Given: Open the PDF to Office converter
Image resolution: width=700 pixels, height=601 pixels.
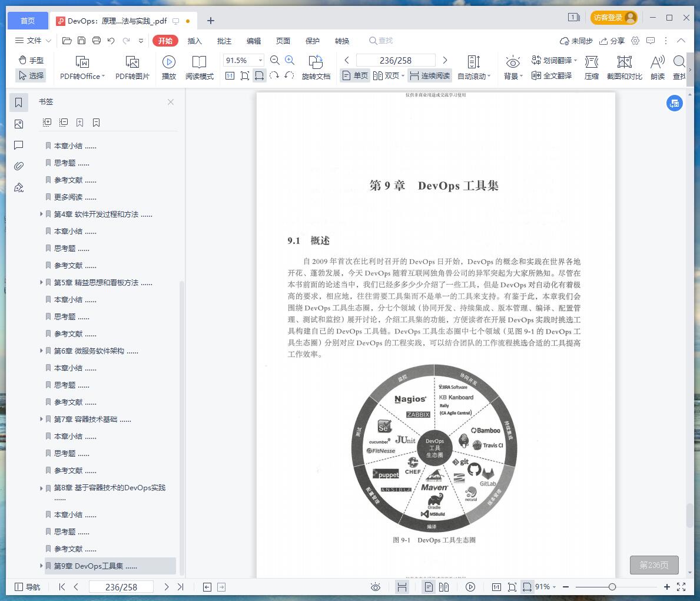Looking at the screenshot, I should point(82,68).
